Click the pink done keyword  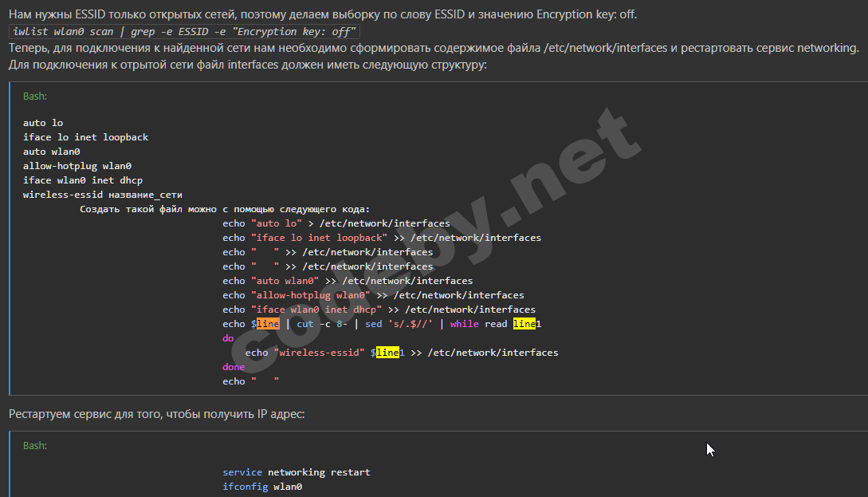(234, 367)
